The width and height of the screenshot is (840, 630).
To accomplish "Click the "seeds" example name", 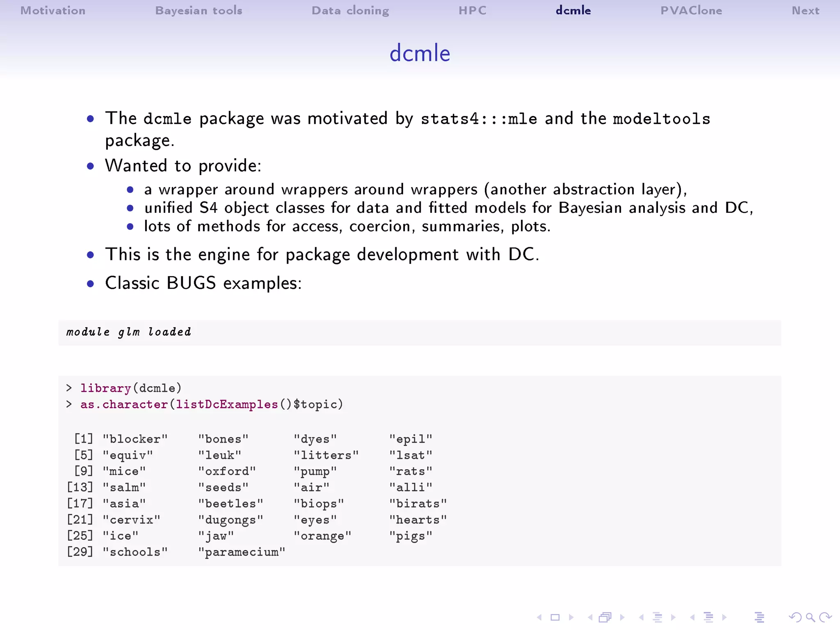I will coord(224,487).
